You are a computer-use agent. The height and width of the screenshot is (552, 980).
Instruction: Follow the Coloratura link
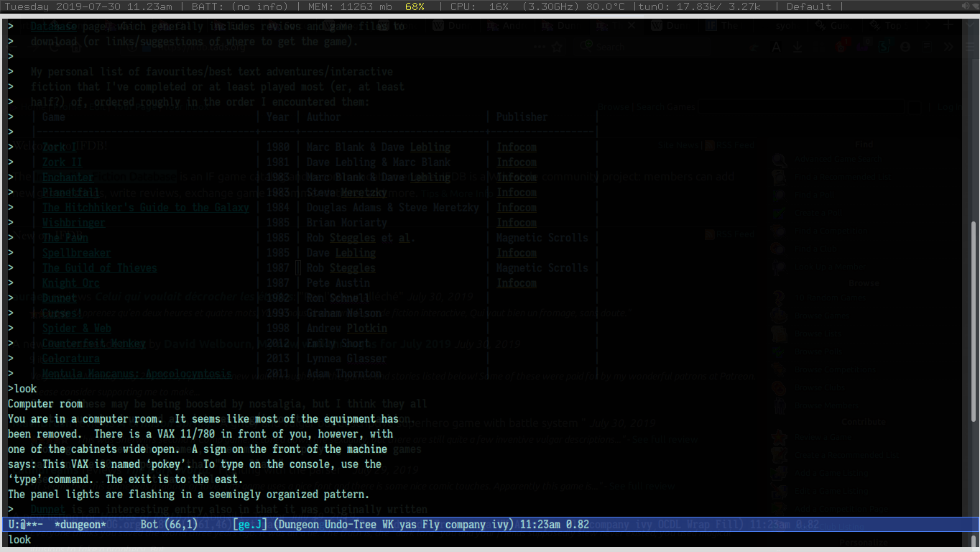(x=71, y=358)
